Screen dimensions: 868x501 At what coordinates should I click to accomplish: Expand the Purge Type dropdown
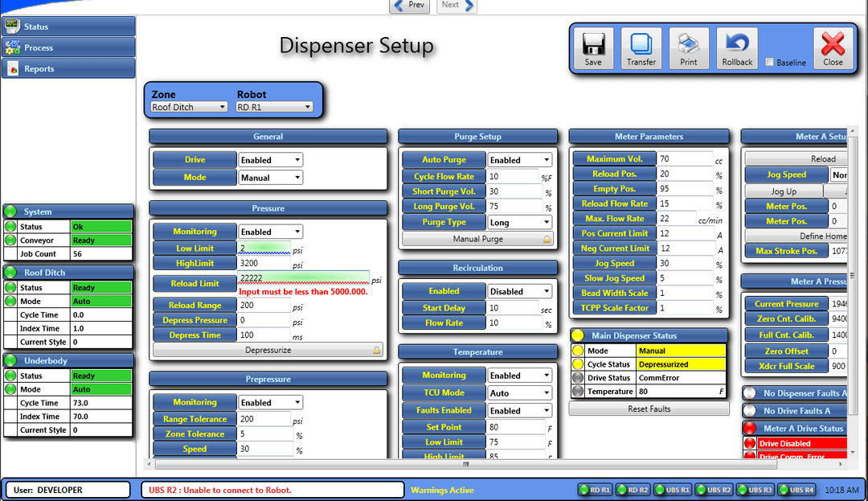pos(519,222)
